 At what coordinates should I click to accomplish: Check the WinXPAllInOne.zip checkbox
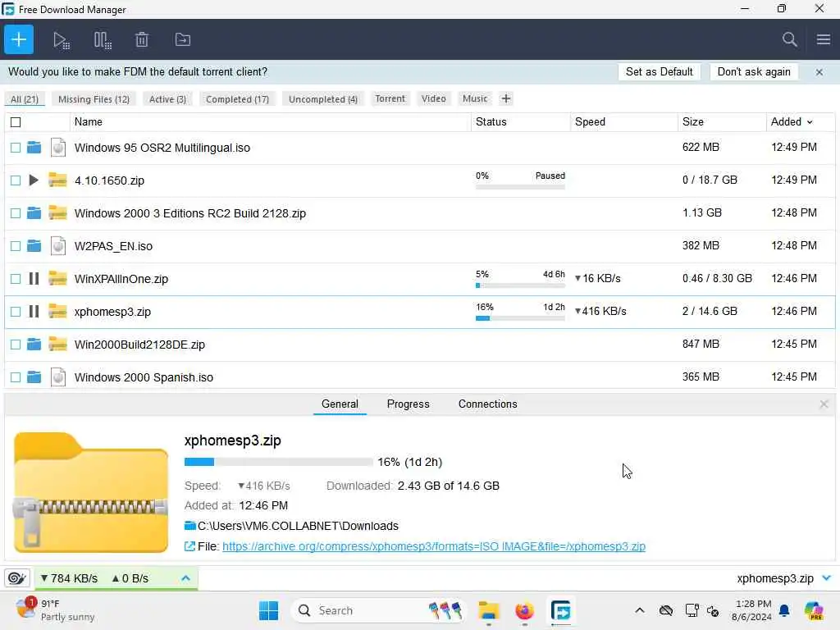(x=16, y=279)
